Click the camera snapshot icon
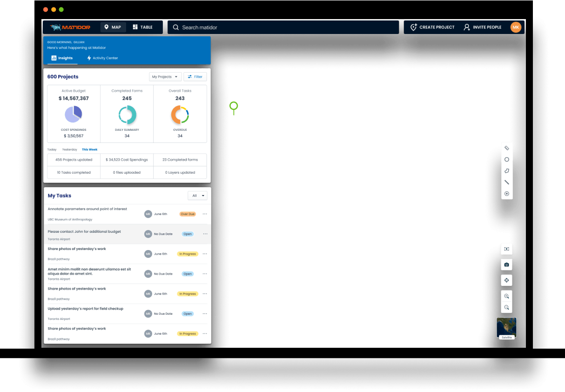The image size is (565, 392). tap(506, 265)
